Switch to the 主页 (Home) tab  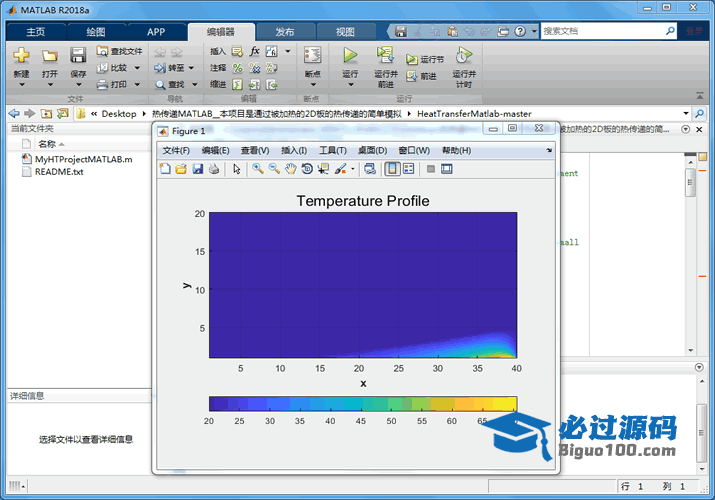(x=36, y=32)
